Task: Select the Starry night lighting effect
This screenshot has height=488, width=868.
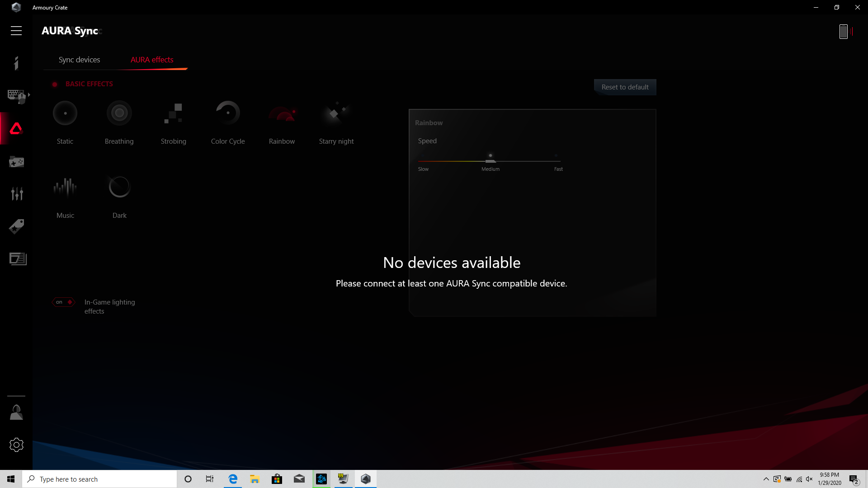Action: click(x=336, y=122)
